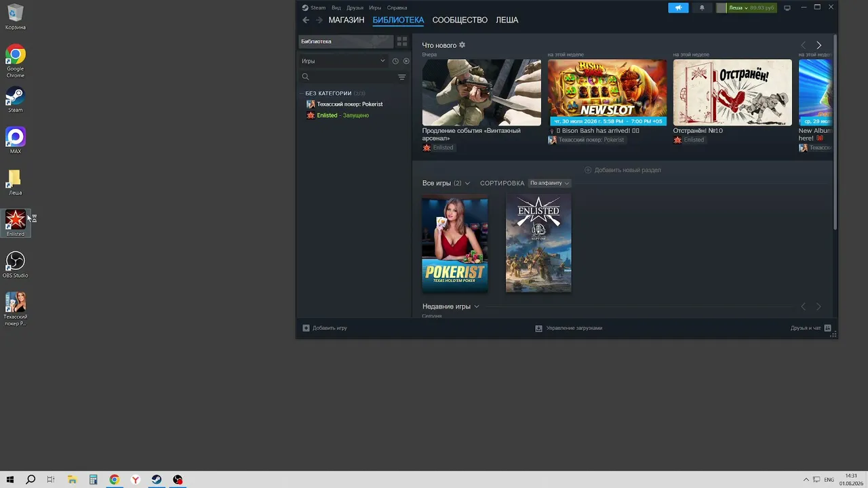Click the library content scrollbar

pyautogui.click(x=835, y=132)
